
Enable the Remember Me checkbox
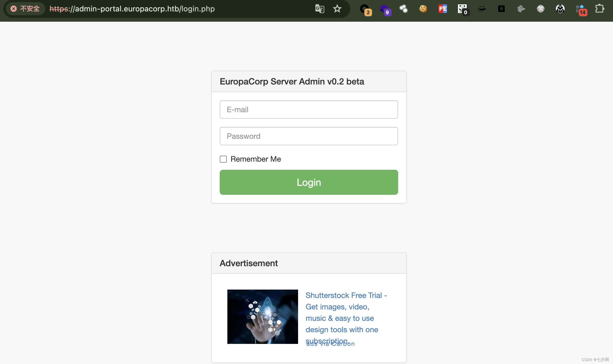(x=223, y=159)
